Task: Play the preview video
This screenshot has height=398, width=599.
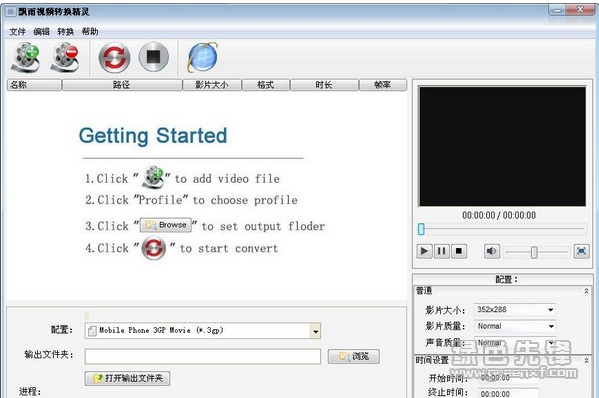Action: (x=424, y=251)
